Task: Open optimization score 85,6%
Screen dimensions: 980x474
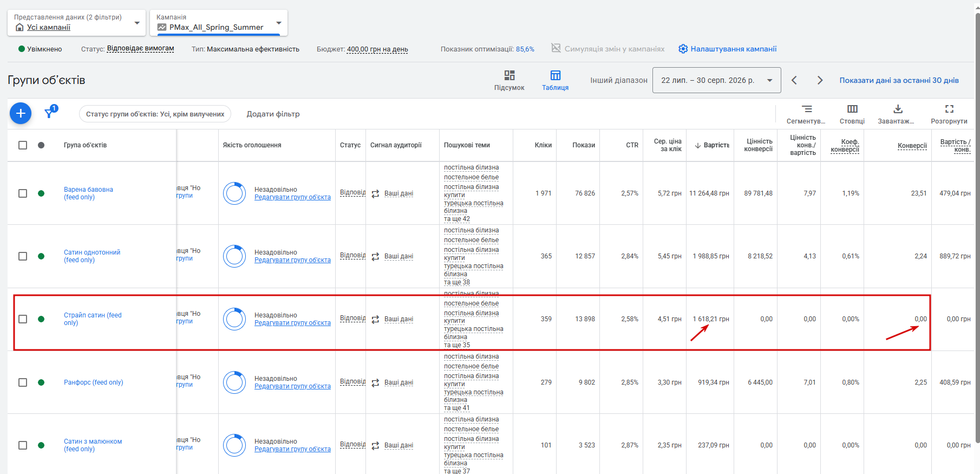Action: 525,49
